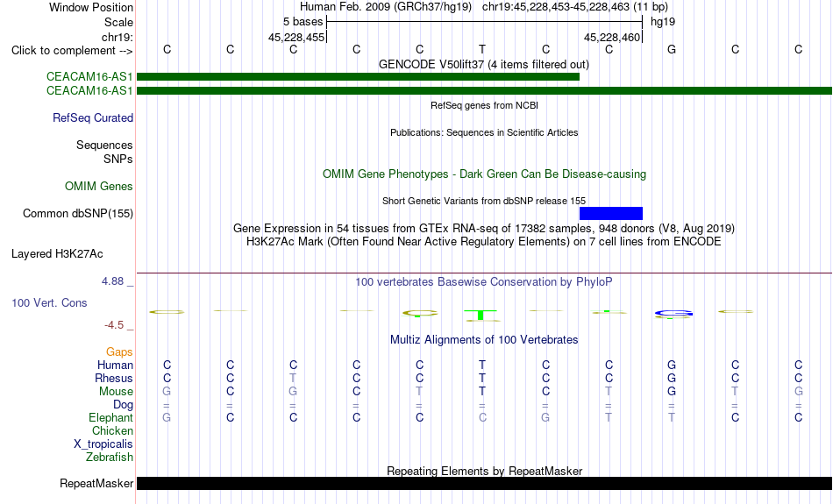Click the X_tropicalis species label

click(x=103, y=444)
